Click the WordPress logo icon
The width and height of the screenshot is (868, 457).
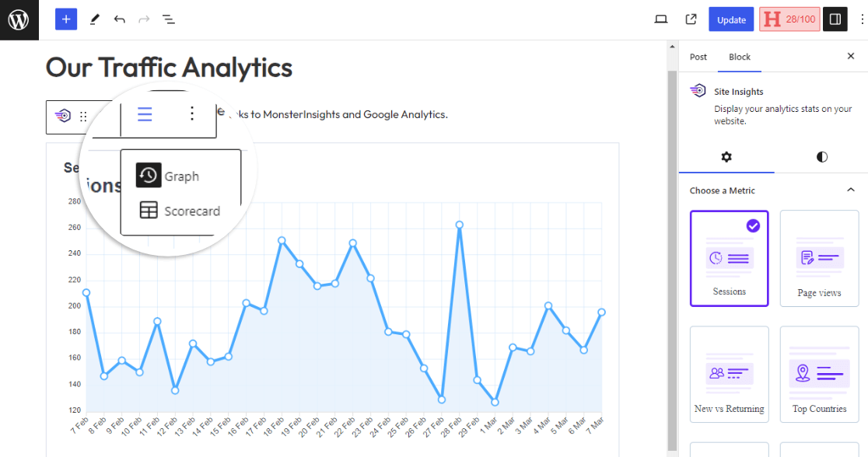tap(19, 19)
